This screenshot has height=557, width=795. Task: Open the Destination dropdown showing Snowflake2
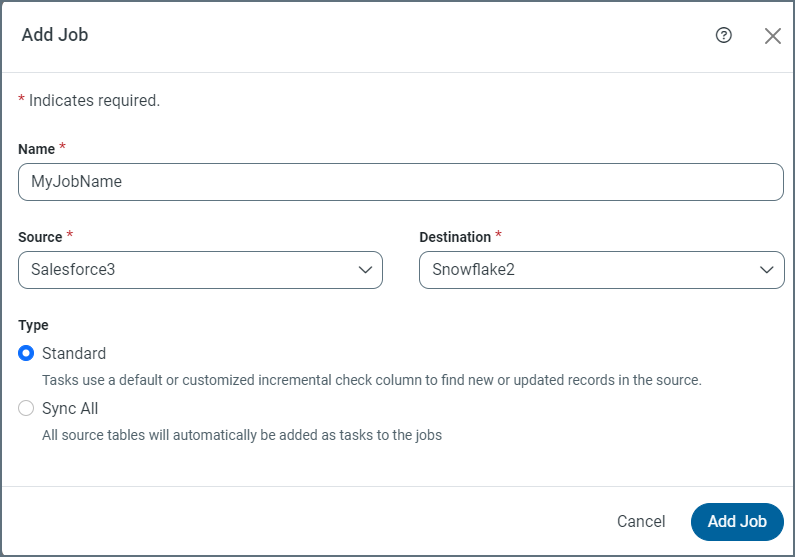tap(590, 270)
